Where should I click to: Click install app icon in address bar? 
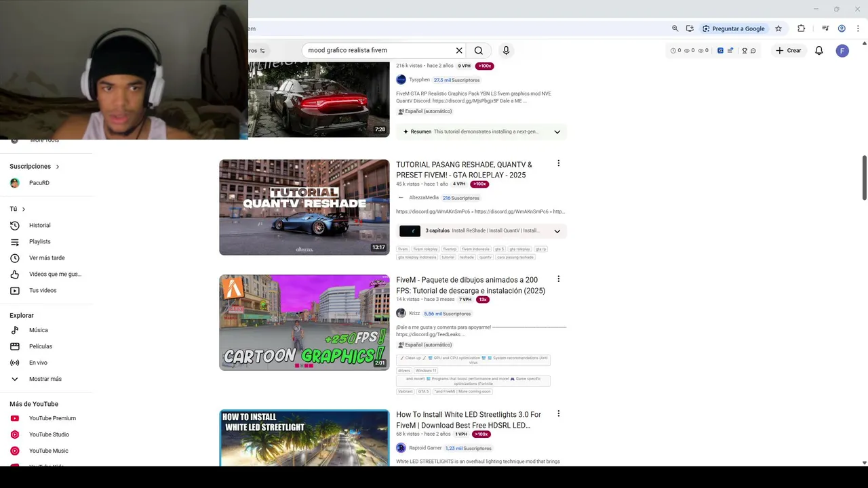click(x=690, y=28)
